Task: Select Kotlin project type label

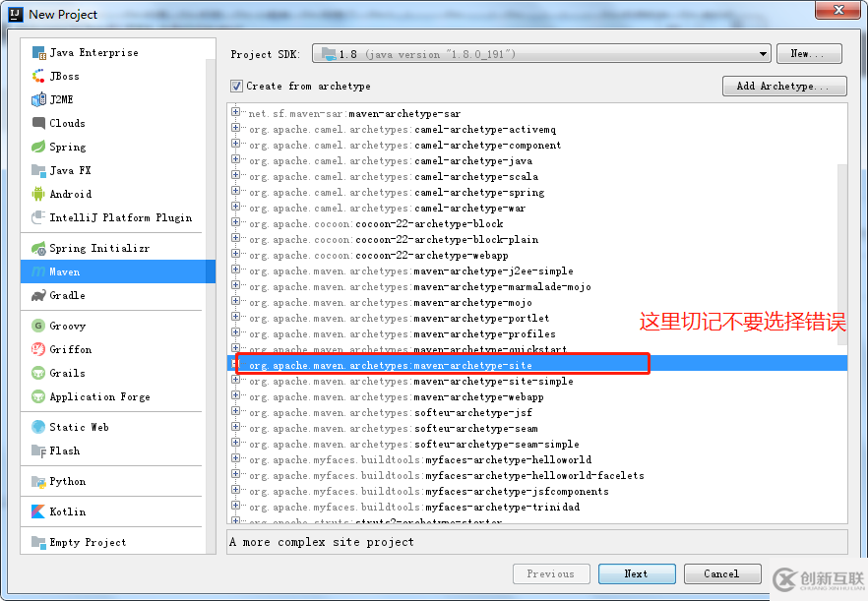Action: point(68,511)
